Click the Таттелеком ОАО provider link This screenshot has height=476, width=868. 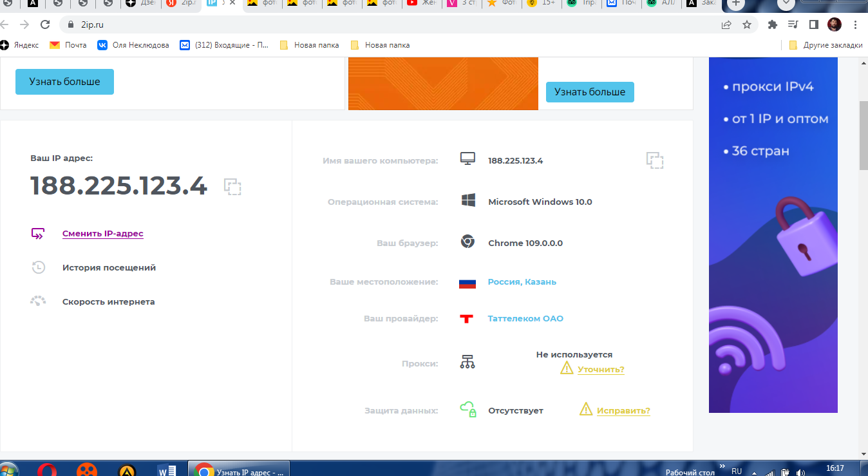click(x=525, y=318)
